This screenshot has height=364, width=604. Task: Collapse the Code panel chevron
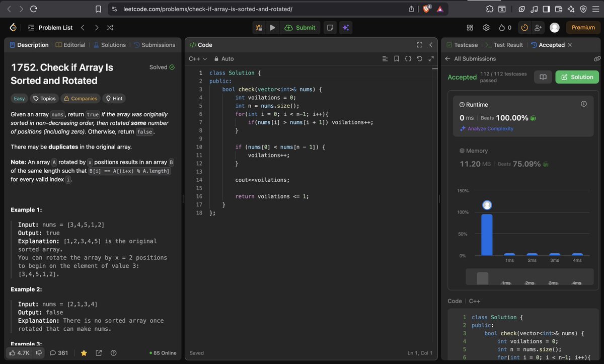[x=431, y=45]
